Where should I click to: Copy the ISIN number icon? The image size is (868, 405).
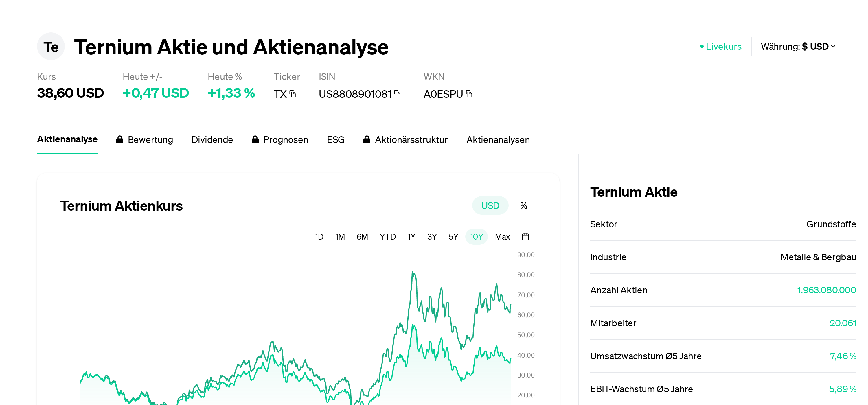pyautogui.click(x=397, y=94)
